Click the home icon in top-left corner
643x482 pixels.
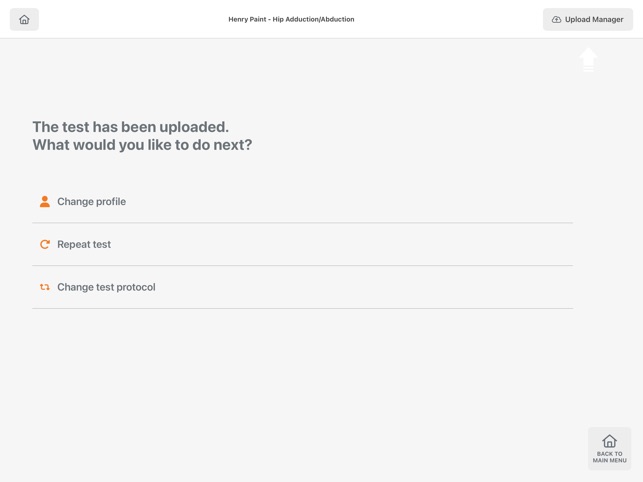coord(24,19)
